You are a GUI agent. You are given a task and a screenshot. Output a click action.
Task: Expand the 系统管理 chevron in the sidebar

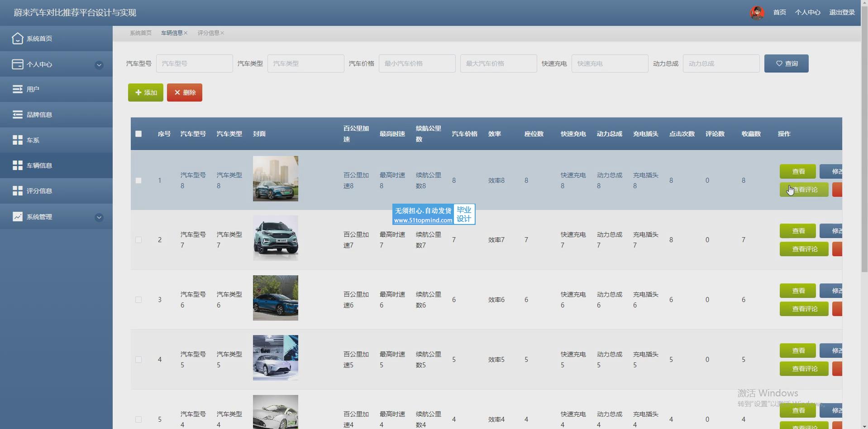tap(99, 217)
